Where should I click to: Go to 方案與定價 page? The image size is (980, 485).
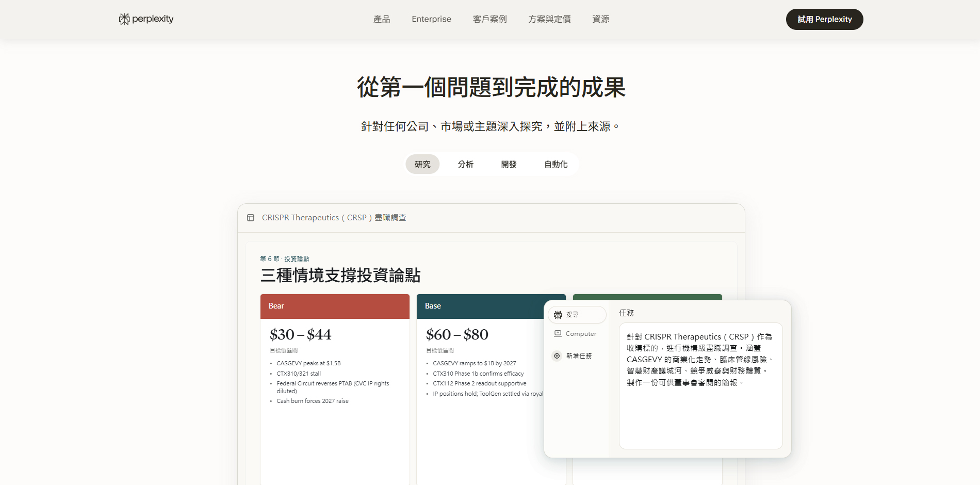(549, 19)
